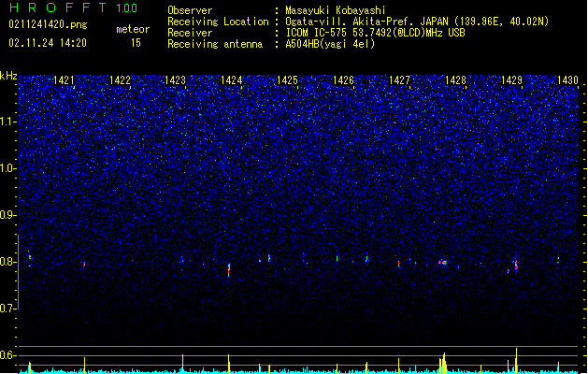Click the red meteor echo near 1429
The width and height of the screenshot is (588, 374).
pyautogui.click(x=516, y=265)
